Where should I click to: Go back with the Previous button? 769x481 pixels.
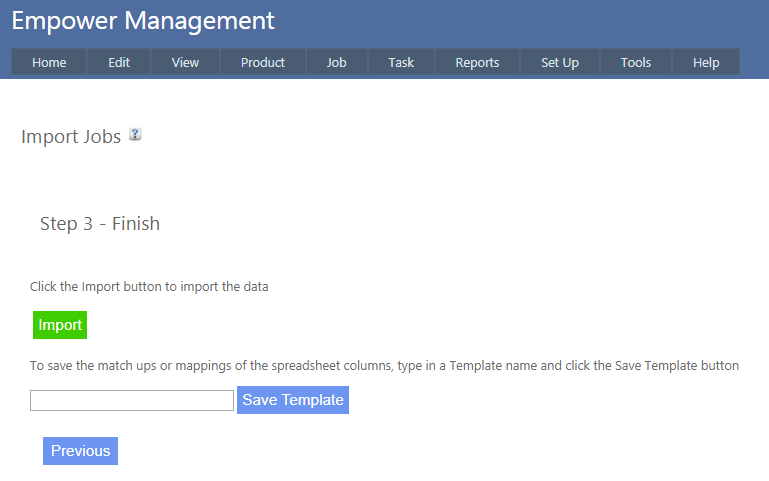tap(80, 451)
